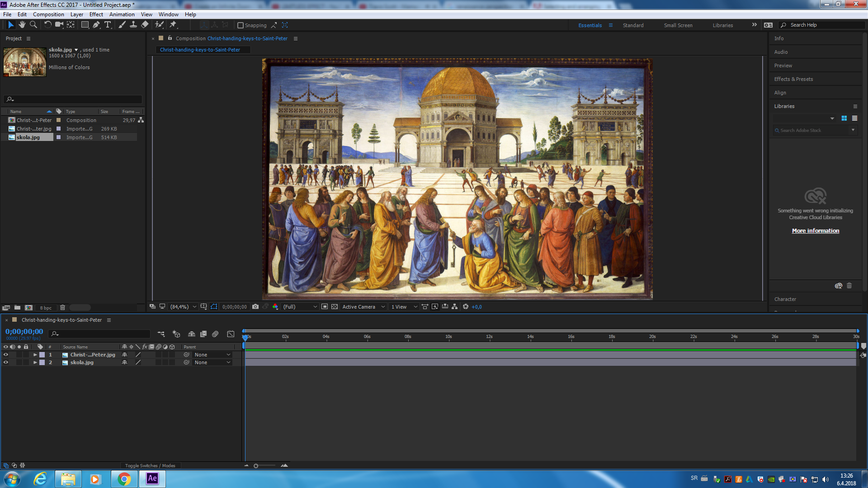The width and height of the screenshot is (868, 488).
Task: Select the Horizontal Type tool
Action: point(108,25)
